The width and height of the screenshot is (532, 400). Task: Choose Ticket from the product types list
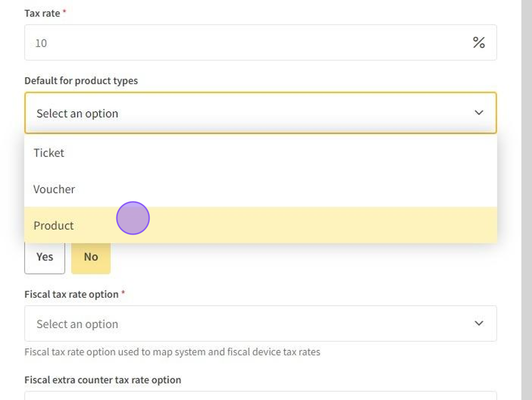49,152
